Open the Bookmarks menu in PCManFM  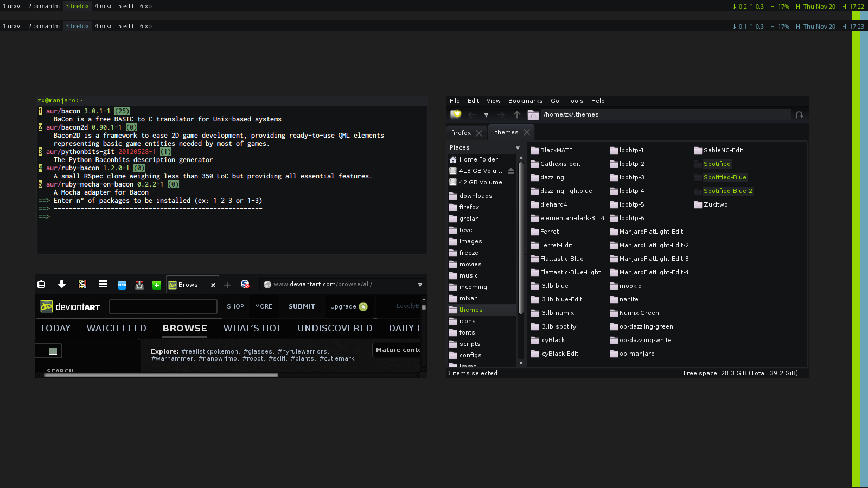pos(526,101)
